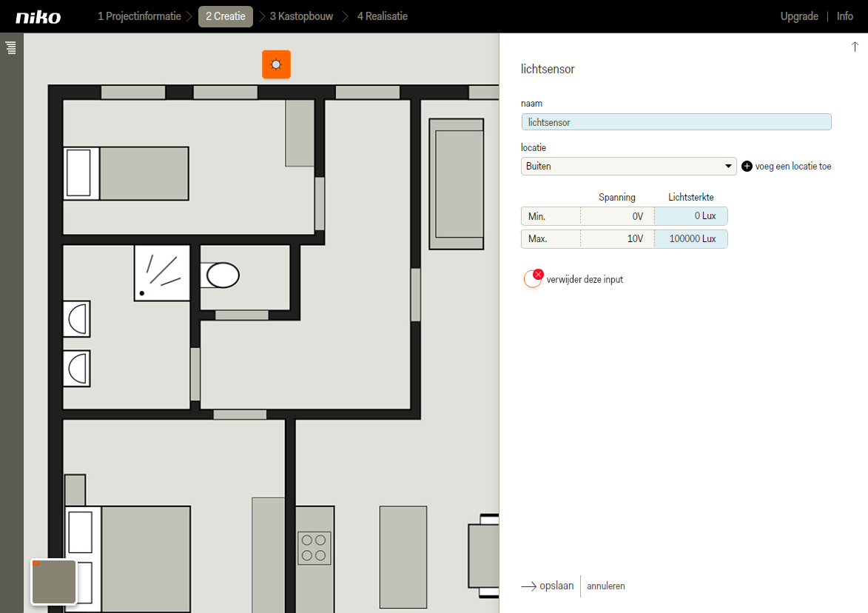
Task: Open the 4 Realisatie step
Action: pos(383,16)
